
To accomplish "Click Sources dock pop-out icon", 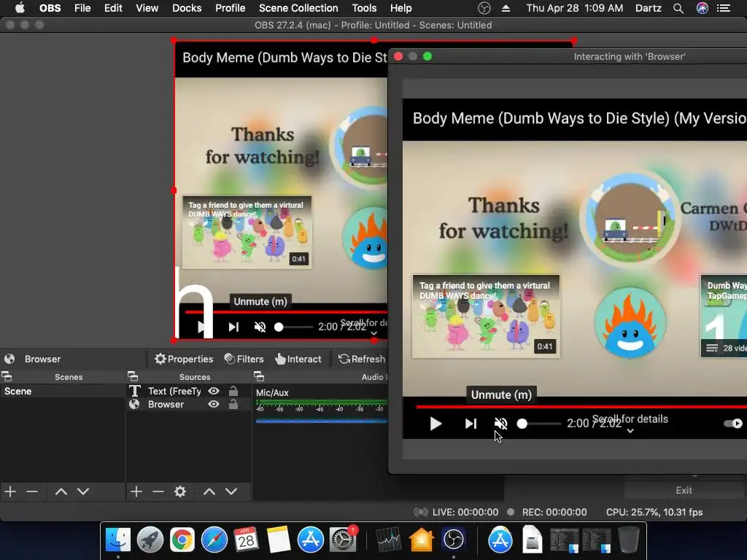I will pyautogui.click(x=133, y=377).
